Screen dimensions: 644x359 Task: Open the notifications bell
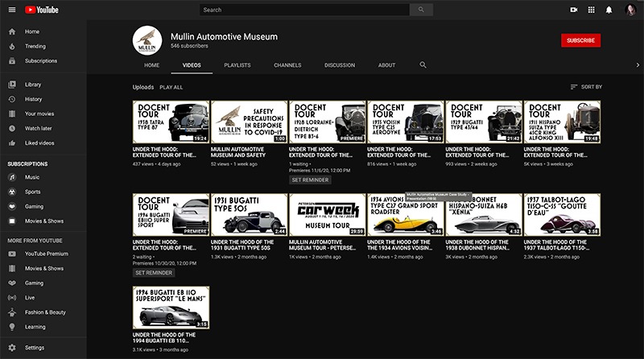coord(609,10)
